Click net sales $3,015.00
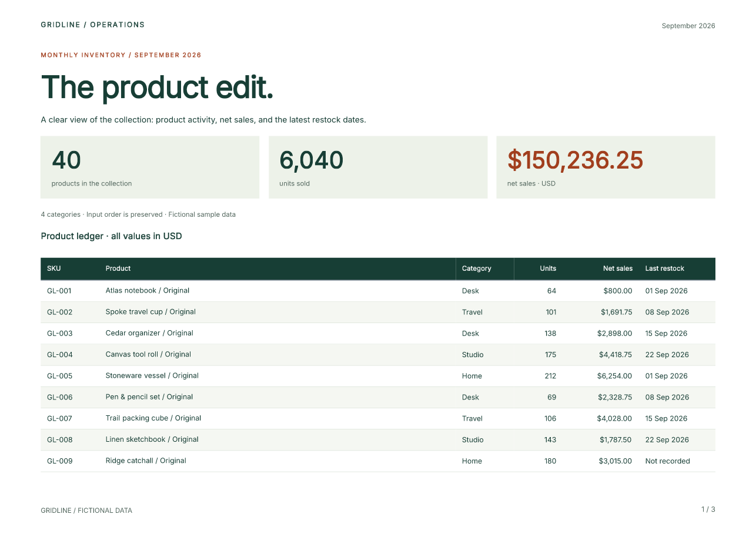The image size is (756, 534). [615, 461]
